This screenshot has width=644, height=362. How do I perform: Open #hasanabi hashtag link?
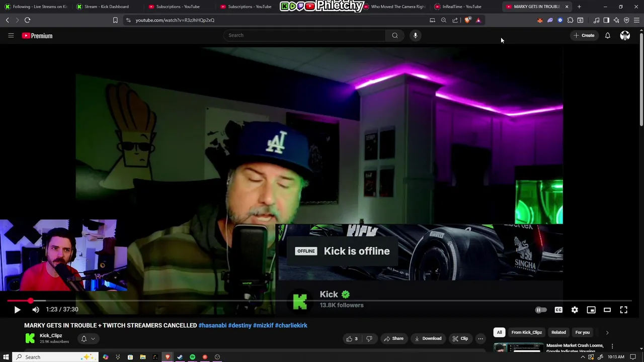[212, 325]
